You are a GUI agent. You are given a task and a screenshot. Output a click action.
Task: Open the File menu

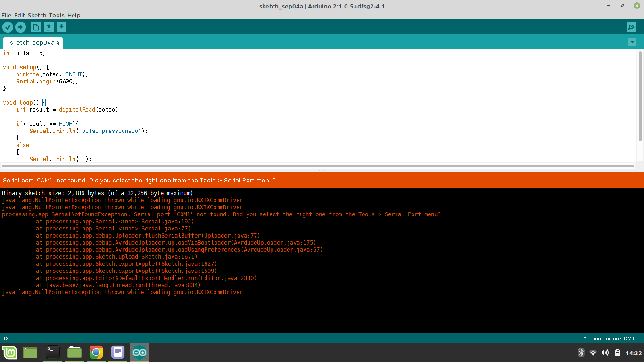(6, 15)
